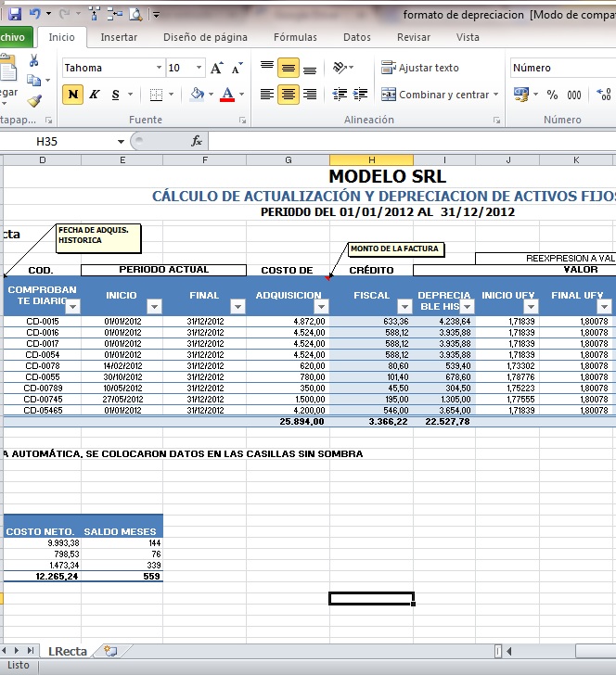Click the Cut scissors icon
616x675 pixels.
pyautogui.click(x=34, y=60)
